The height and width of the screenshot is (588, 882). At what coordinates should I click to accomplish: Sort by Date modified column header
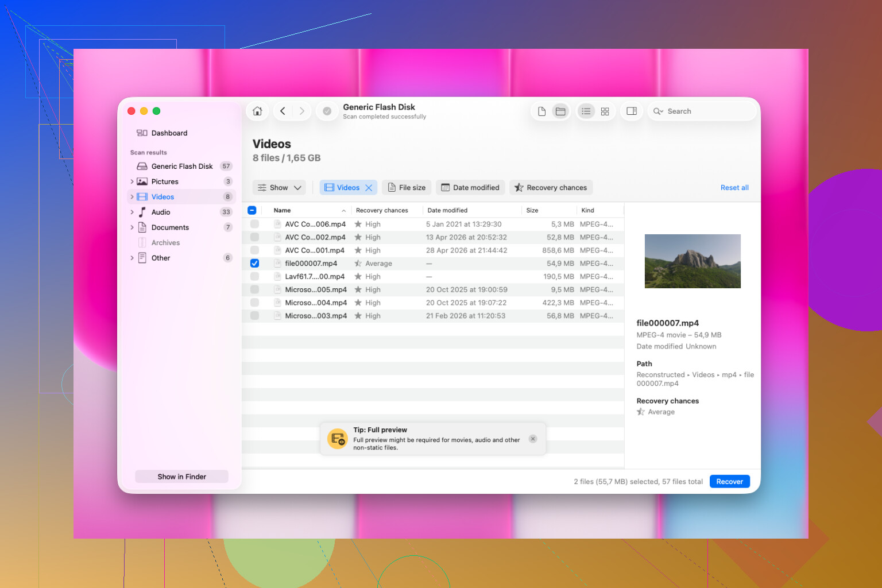(x=447, y=210)
